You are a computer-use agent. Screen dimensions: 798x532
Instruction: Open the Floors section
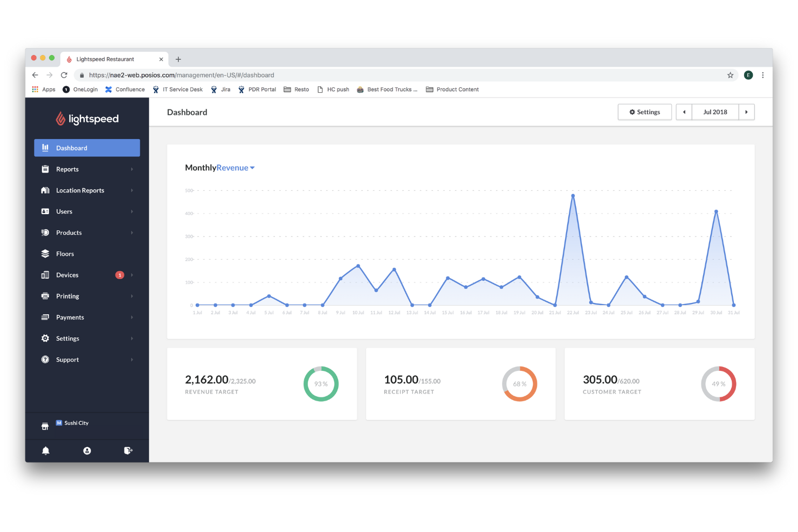click(65, 253)
